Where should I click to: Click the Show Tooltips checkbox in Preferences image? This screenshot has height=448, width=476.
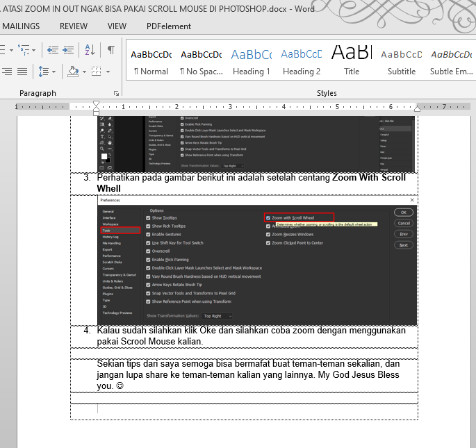click(x=148, y=218)
